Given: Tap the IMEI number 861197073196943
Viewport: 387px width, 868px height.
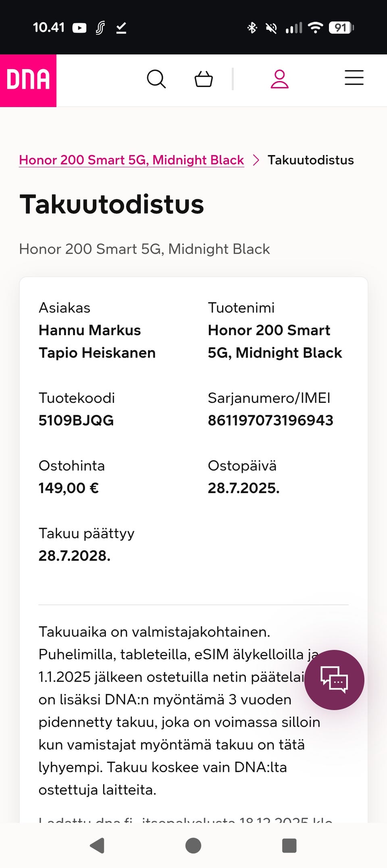Looking at the screenshot, I should 270,421.
